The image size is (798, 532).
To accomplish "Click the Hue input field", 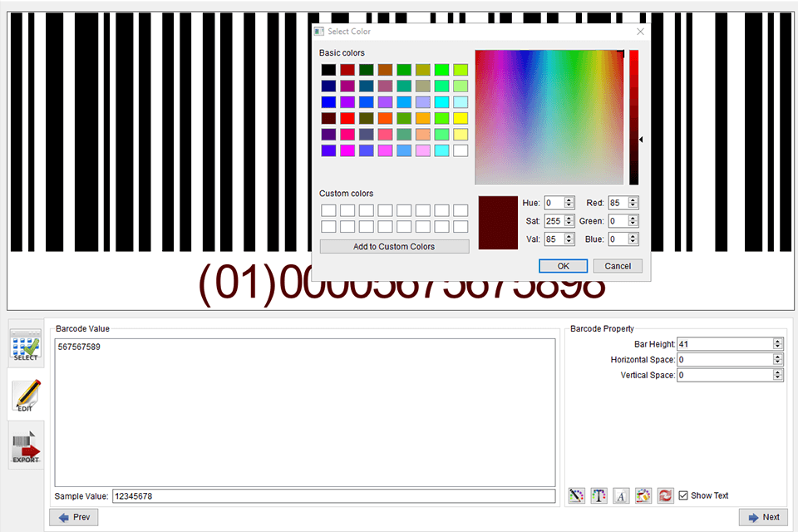I will (x=554, y=203).
